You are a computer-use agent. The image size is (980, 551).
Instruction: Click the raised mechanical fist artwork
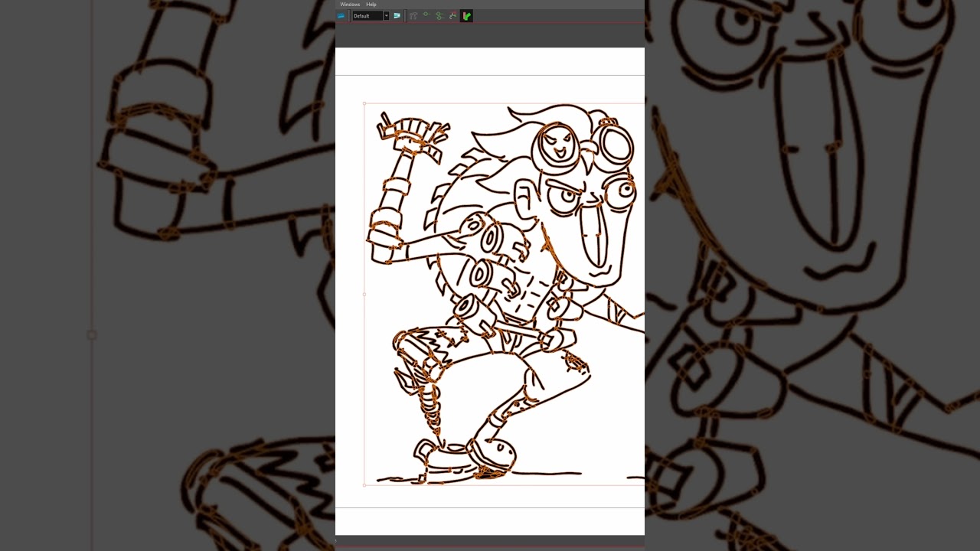pyautogui.click(x=413, y=136)
